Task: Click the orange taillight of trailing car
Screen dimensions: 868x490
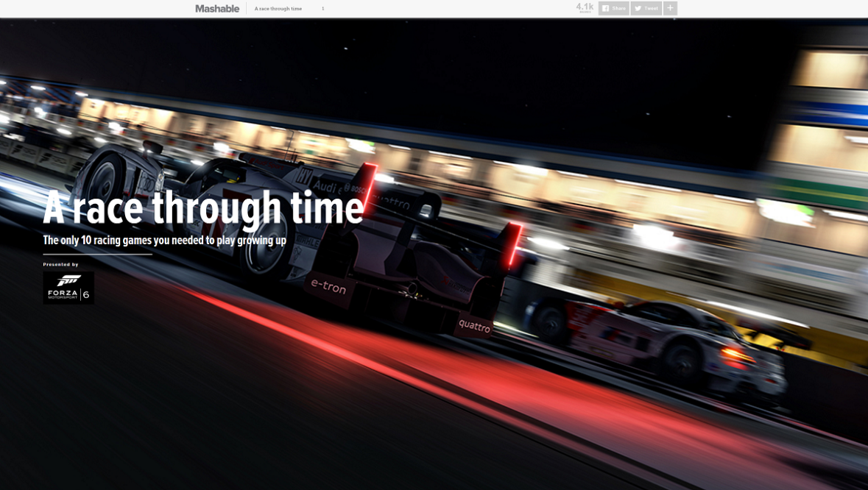Action: pyautogui.click(x=736, y=355)
